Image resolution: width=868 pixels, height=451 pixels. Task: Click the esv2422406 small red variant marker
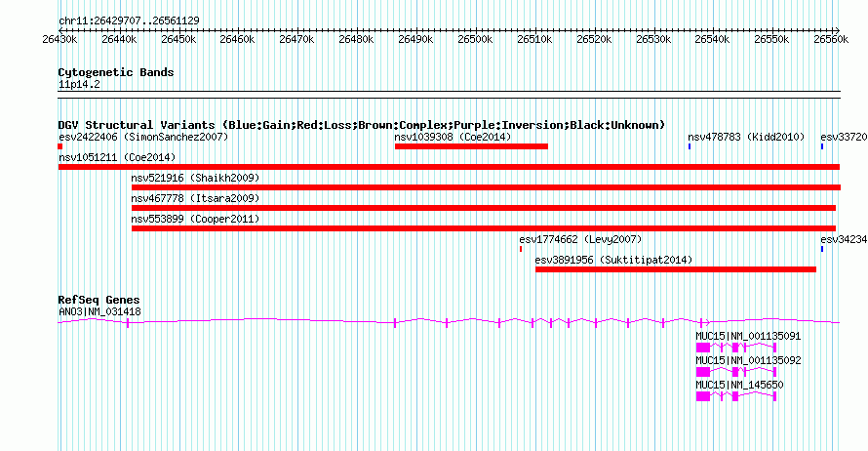point(60,146)
